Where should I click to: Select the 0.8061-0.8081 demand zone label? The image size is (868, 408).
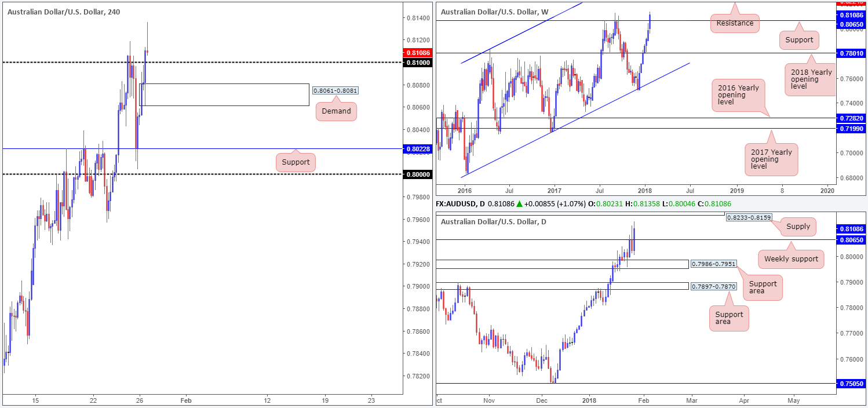tap(335, 91)
